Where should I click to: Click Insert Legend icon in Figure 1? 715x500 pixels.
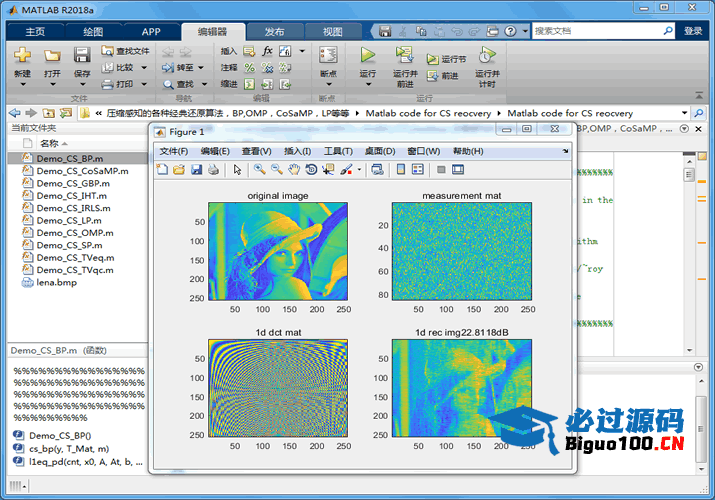click(x=418, y=170)
